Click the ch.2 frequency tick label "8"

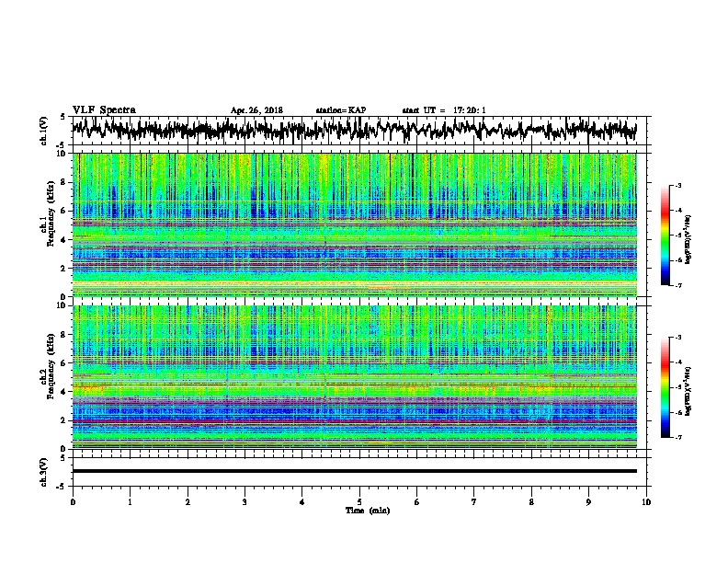[64, 335]
